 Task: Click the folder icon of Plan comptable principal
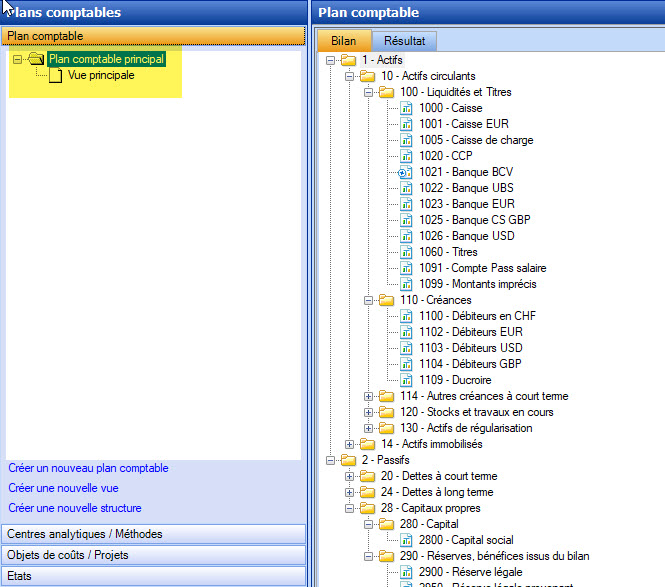point(37,59)
